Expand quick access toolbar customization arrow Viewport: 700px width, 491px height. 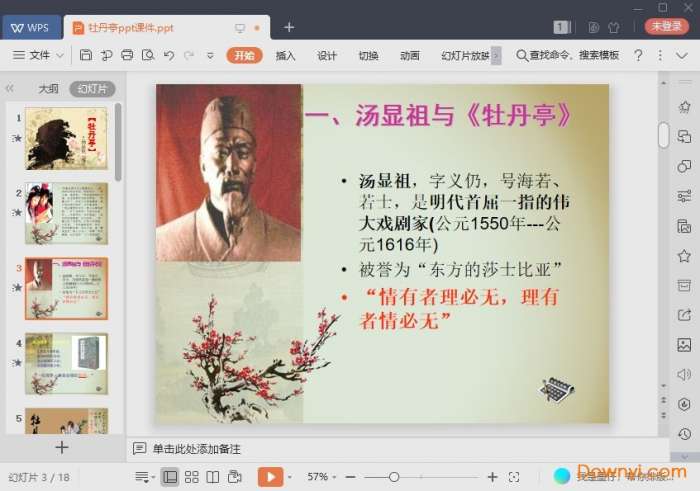tap(210, 56)
